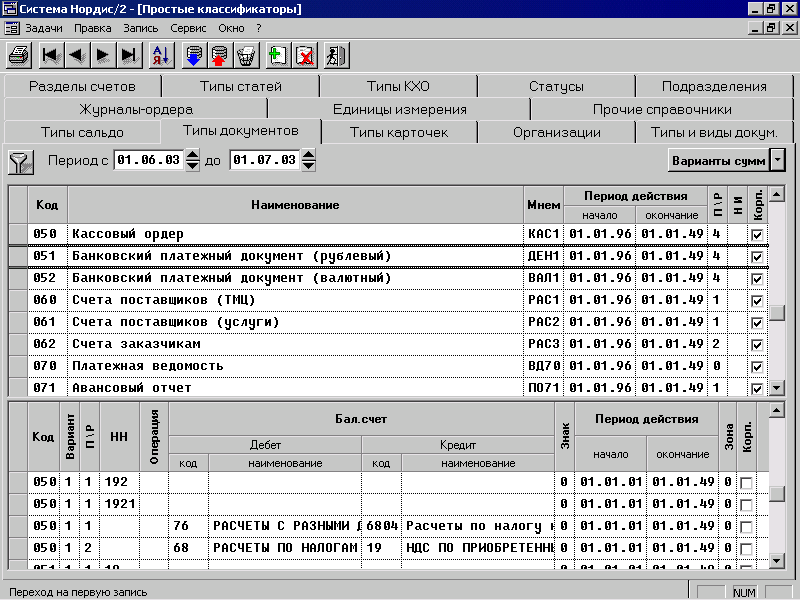Decrease the Период с start date
The height and width of the screenshot is (600, 800).
pyautogui.click(x=192, y=165)
